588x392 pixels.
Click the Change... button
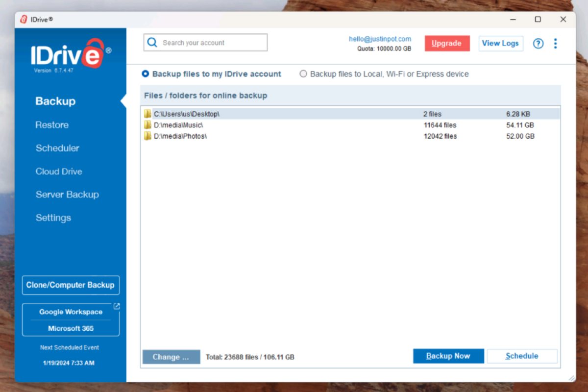[171, 357]
